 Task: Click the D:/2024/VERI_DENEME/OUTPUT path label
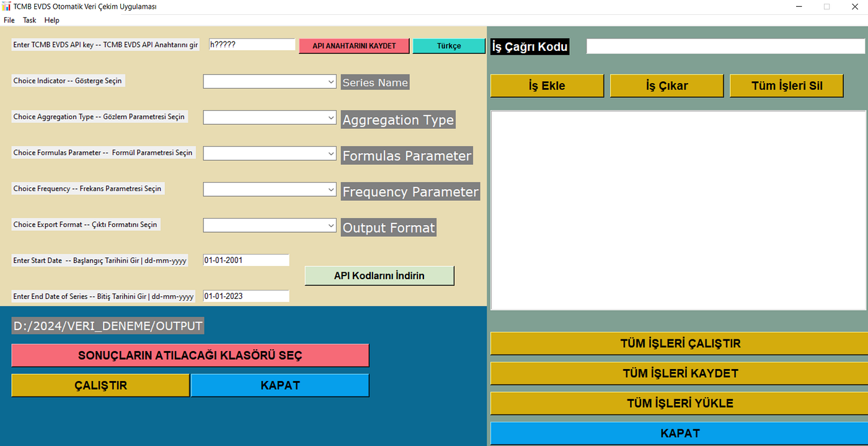(108, 326)
